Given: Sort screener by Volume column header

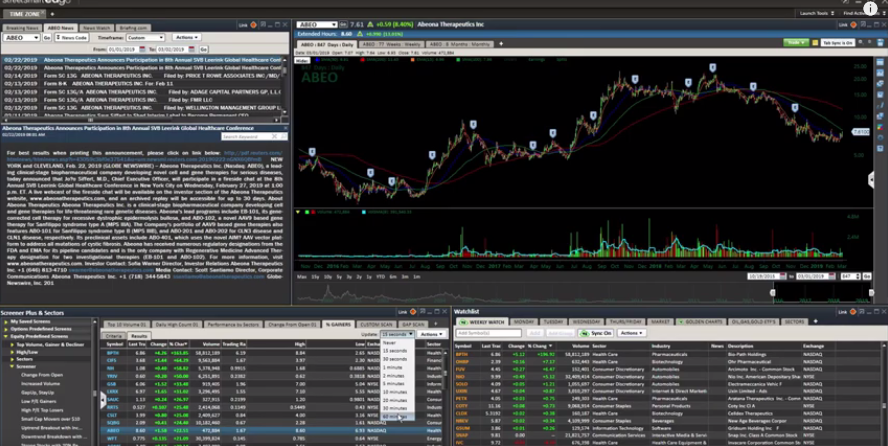Looking at the screenshot, I should pos(211,344).
